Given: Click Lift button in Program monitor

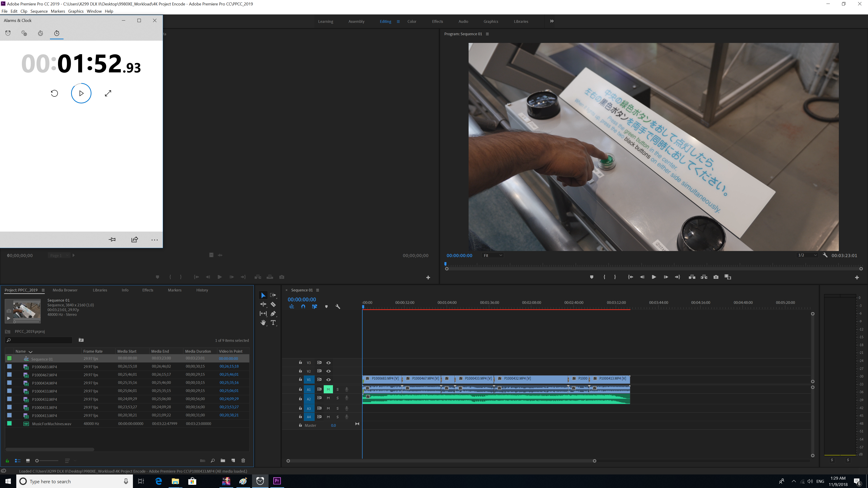Looking at the screenshot, I should coord(692,277).
